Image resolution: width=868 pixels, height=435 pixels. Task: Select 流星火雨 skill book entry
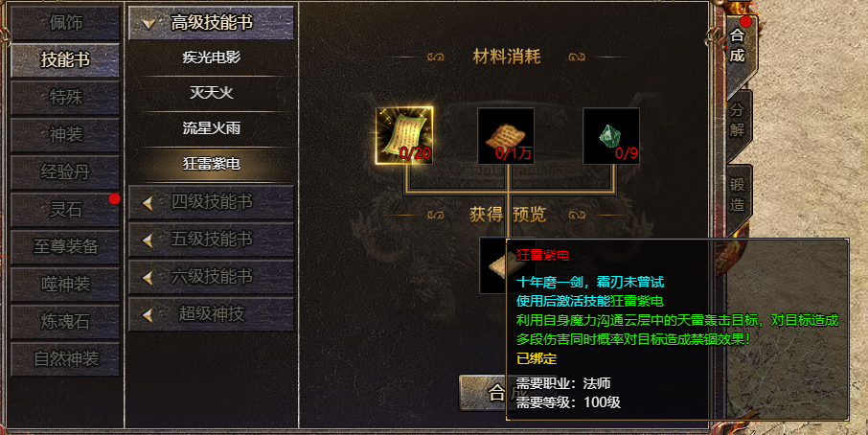[211, 127]
